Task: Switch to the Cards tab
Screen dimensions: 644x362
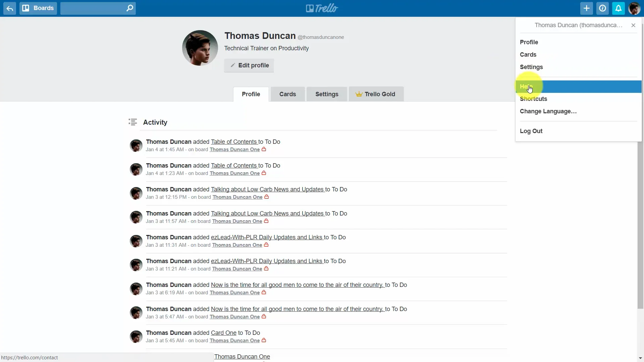Action: coord(288,94)
